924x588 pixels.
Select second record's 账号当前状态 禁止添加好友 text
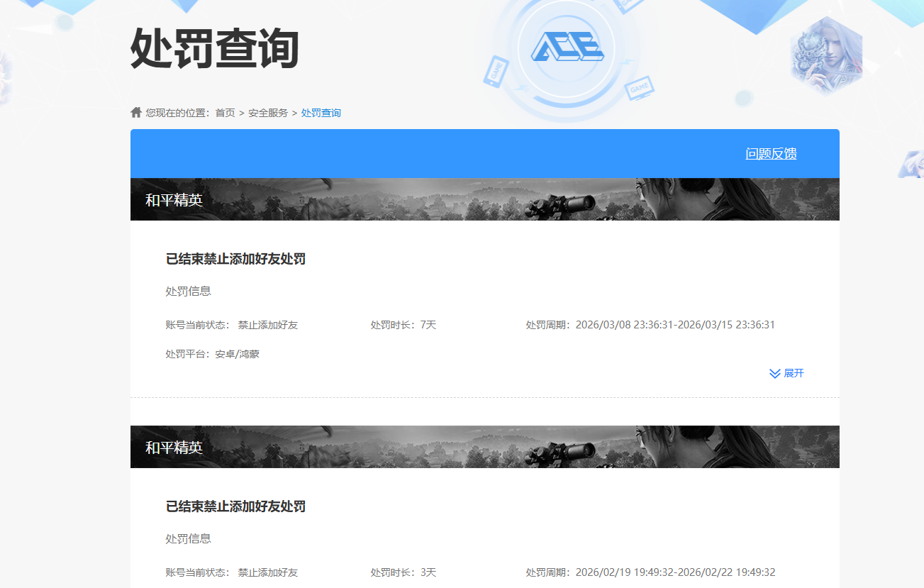pyautogui.click(x=232, y=572)
